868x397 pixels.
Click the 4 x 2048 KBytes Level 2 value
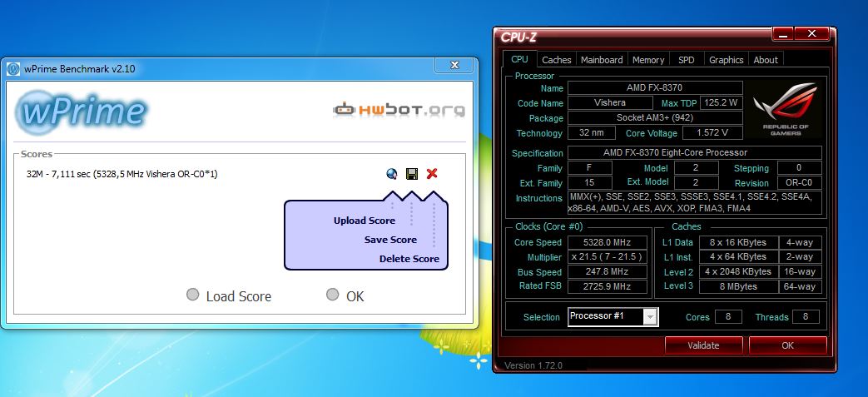tap(738, 272)
